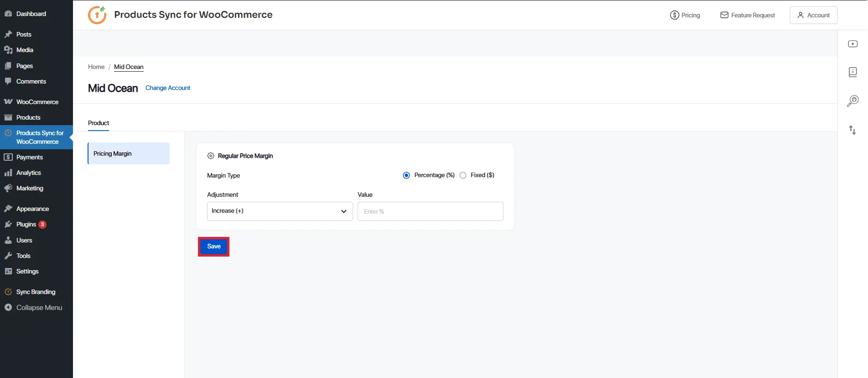Open the search magnifier icon in right rail

(852, 101)
